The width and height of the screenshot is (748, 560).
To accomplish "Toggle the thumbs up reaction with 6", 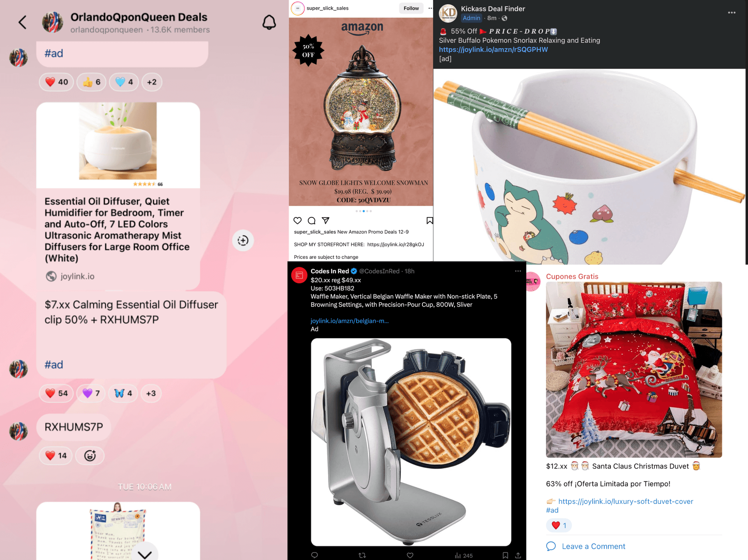I will pos(92,82).
